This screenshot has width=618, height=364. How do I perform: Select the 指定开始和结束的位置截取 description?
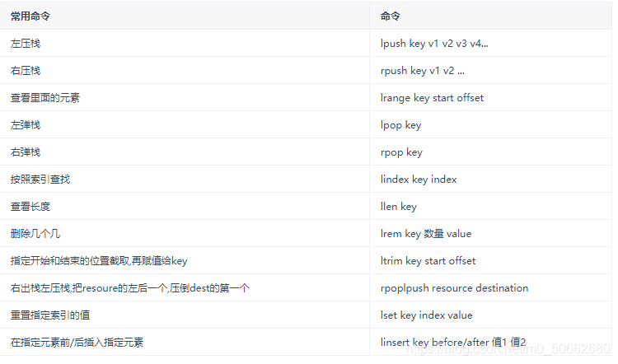pyautogui.click(x=99, y=261)
